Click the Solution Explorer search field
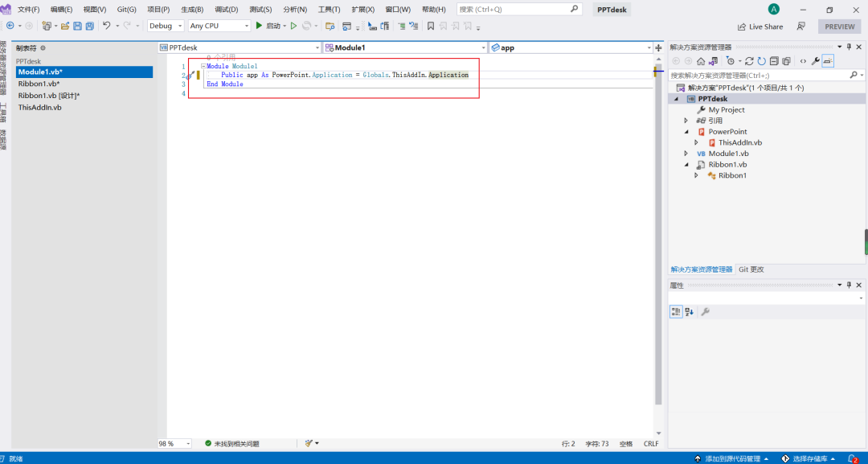This screenshot has height=464, width=868. pyautogui.click(x=767, y=76)
